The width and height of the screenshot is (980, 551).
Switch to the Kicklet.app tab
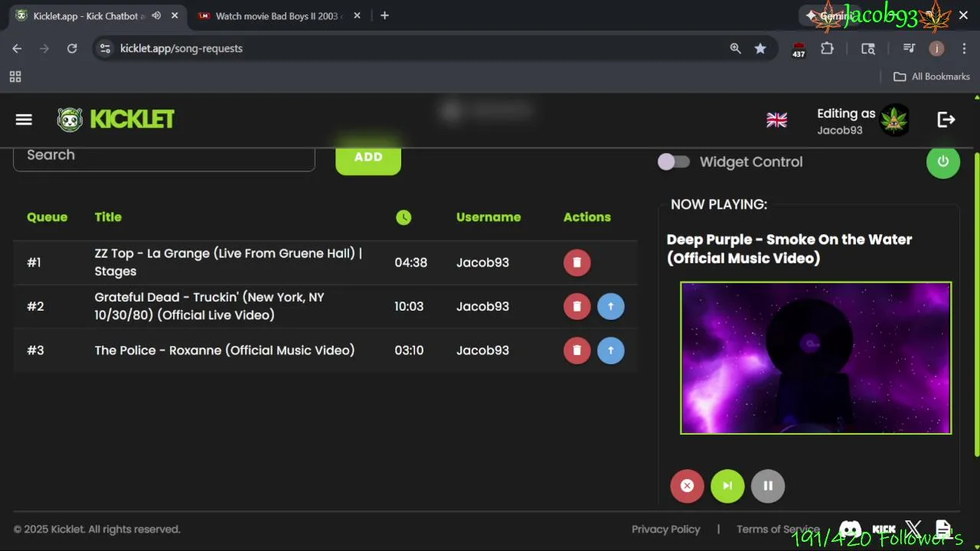click(97, 15)
